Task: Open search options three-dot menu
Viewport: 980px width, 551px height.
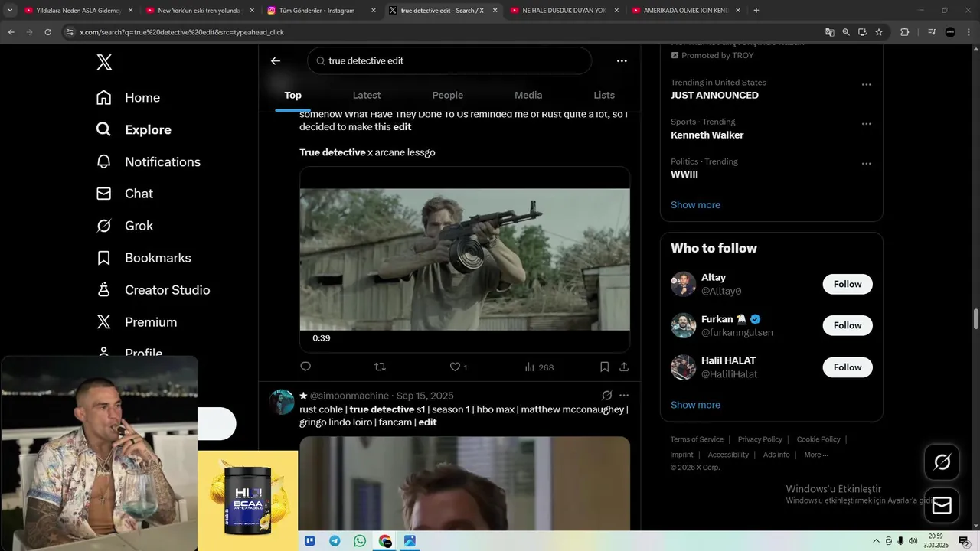Action: click(x=622, y=60)
